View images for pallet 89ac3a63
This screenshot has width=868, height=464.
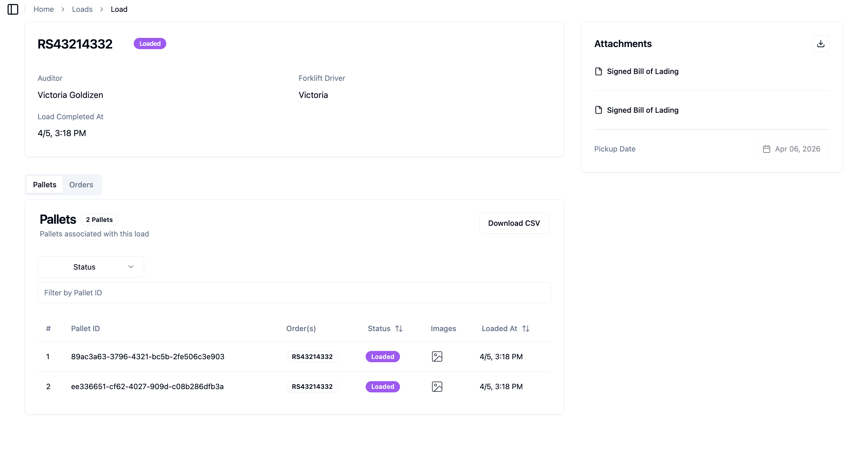[437, 357]
